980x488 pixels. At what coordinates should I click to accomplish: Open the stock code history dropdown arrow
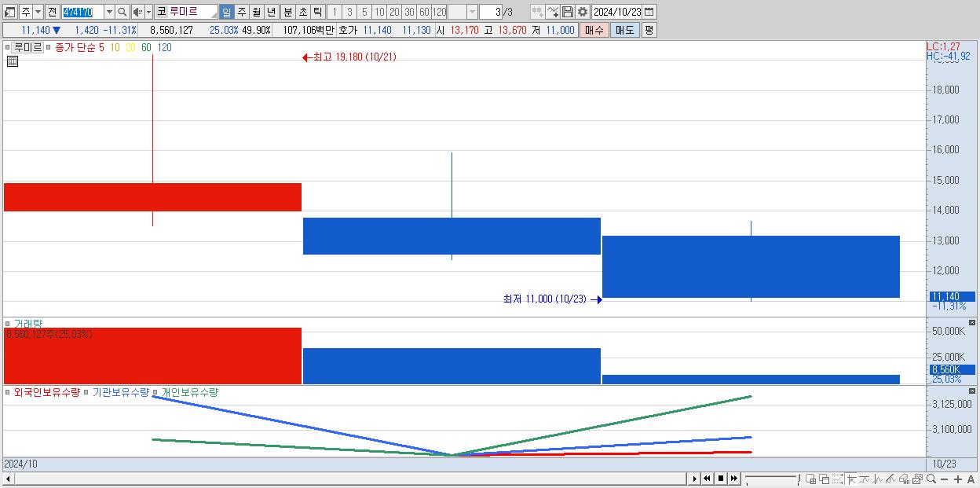109,12
